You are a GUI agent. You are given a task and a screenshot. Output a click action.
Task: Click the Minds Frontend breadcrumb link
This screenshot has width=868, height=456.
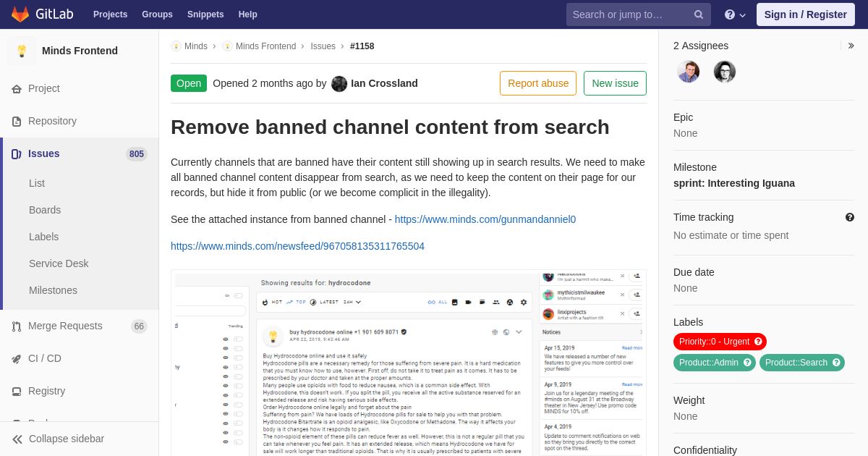tap(265, 46)
